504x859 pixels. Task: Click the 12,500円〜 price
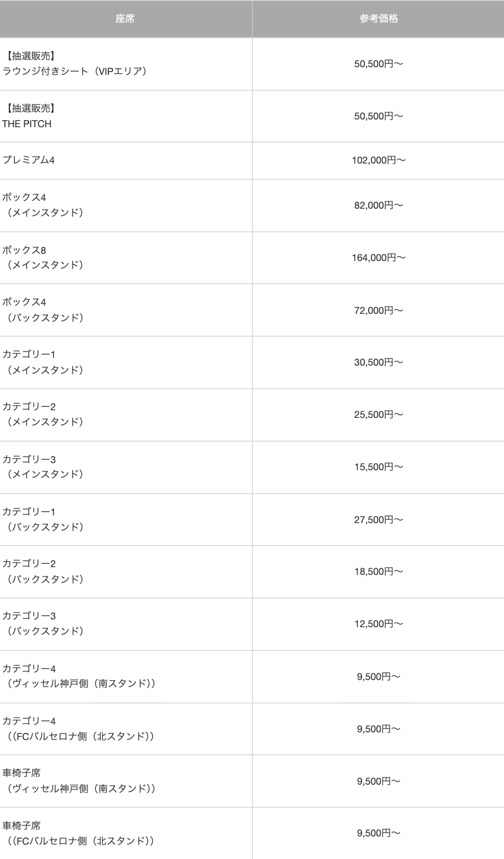coord(379,624)
